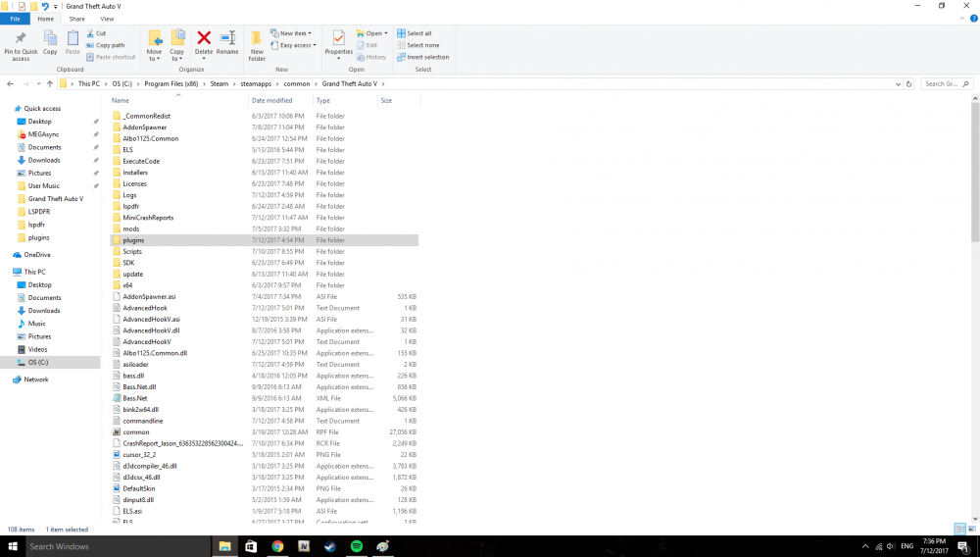Select the dinput8.dll file
This screenshot has height=557, width=980.
pos(138,499)
